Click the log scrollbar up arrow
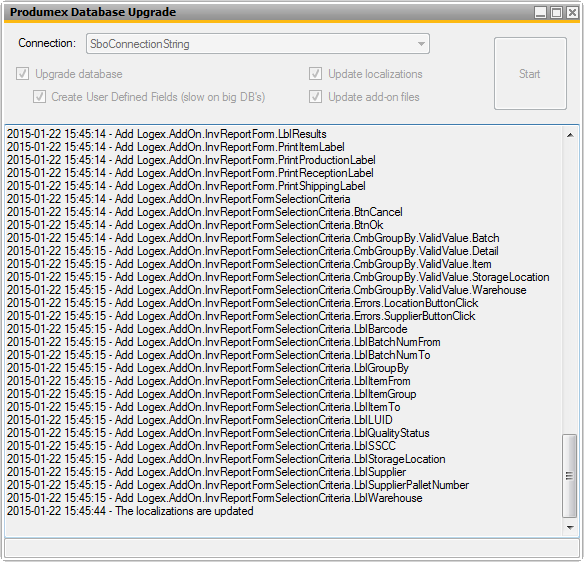Screen dimensions: 584x562 click(x=570, y=135)
